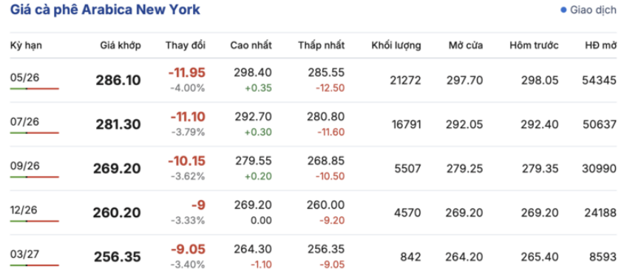
Task: Click the HĐ mở column header
Action: pyautogui.click(x=601, y=45)
